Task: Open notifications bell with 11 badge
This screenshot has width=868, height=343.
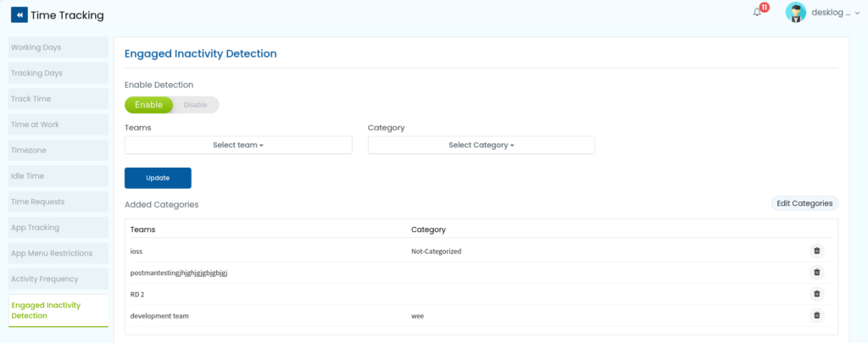Action: pyautogui.click(x=757, y=12)
